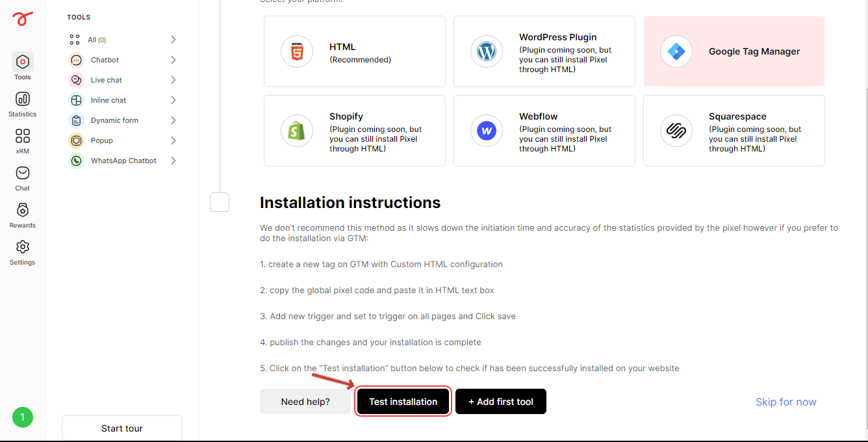Image resolution: width=868 pixels, height=442 pixels.
Task: Toggle the Installation instructions step checkbox
Action: pos(220,202)
